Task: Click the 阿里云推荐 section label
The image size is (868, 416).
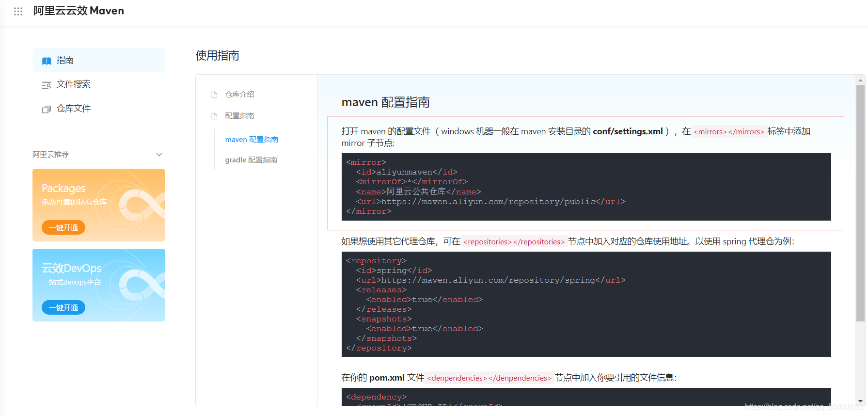Action: tap(51, 155)
